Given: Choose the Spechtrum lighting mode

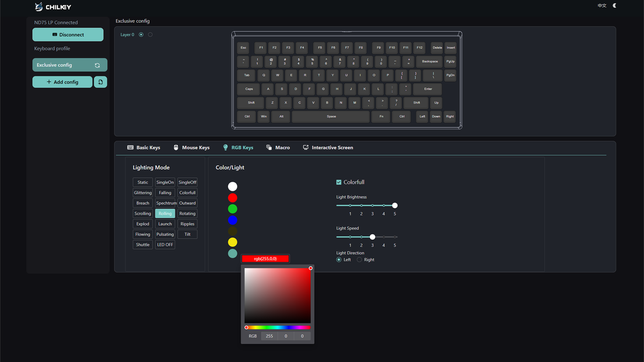Looking at the screenshot, I should 165,203.
